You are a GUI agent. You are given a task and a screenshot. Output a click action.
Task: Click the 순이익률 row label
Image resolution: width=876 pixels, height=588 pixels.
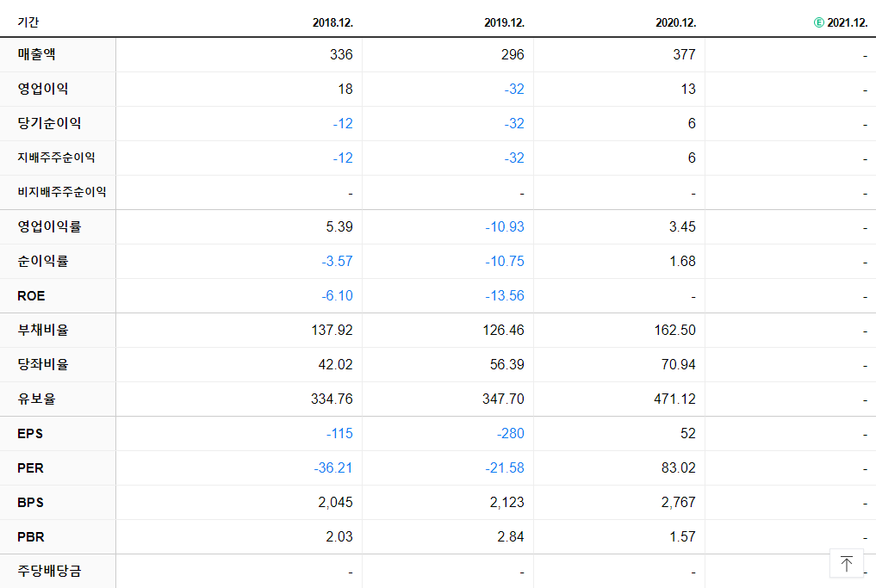(x=43, y=261)
